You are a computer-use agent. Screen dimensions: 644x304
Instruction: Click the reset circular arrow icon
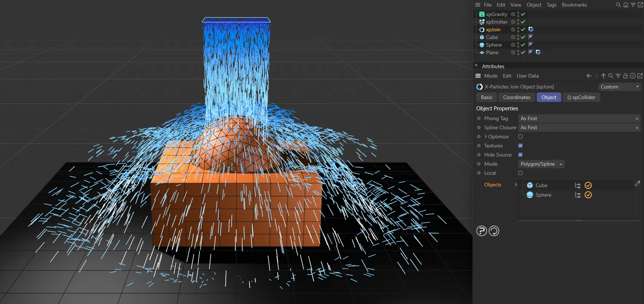494,231
